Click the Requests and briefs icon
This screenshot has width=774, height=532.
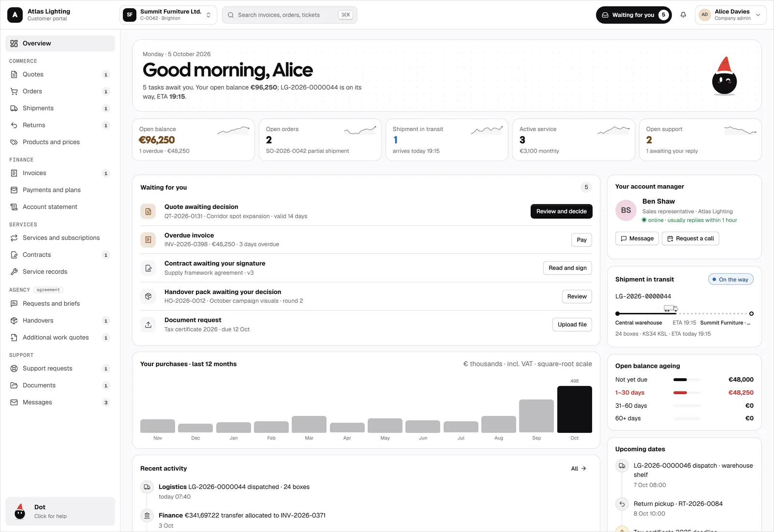click(x=14, y=304)
